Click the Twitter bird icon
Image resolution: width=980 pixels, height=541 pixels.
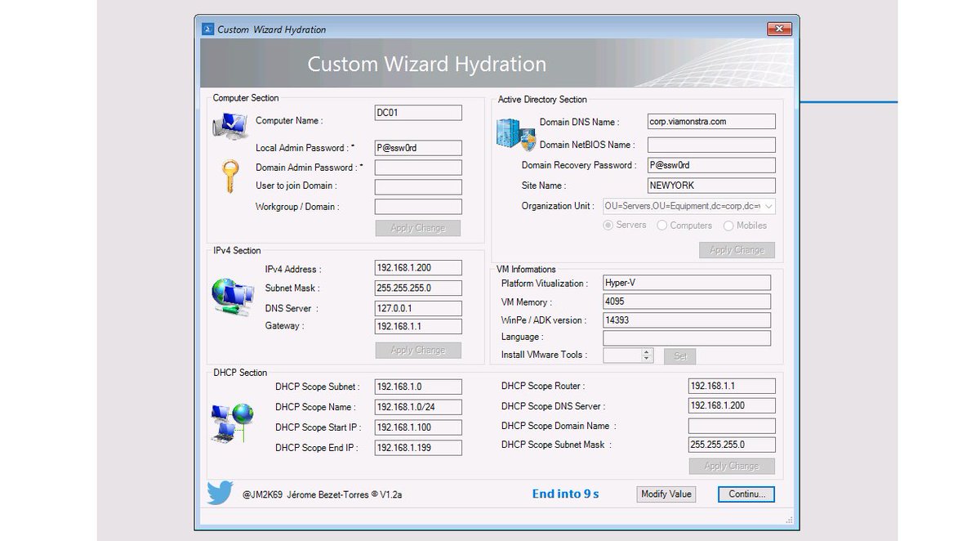220,493
